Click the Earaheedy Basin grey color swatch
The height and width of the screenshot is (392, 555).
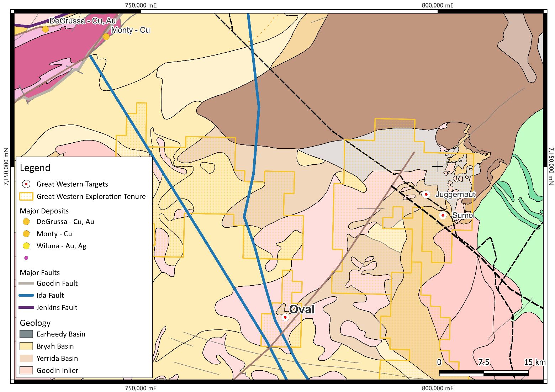tap(26, 334)
